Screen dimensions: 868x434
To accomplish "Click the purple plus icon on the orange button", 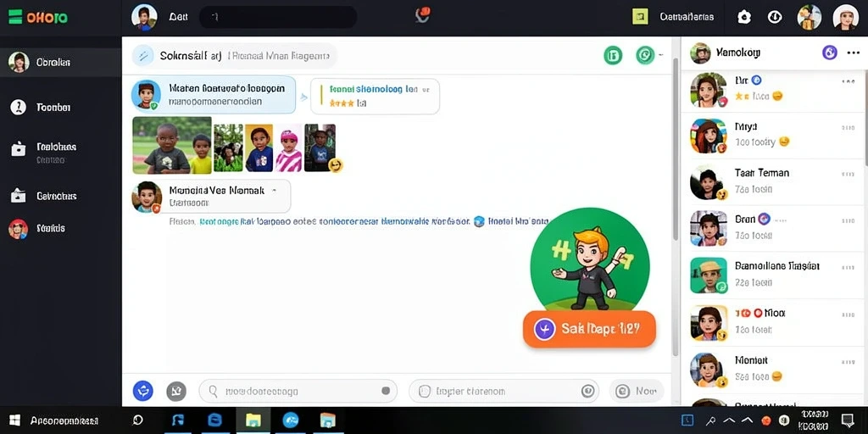I will click(544, 329).
